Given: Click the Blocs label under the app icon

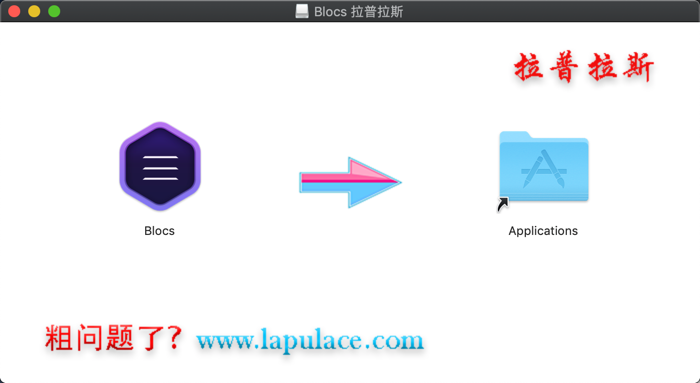Looking at the screenshot, I should 159,231.
